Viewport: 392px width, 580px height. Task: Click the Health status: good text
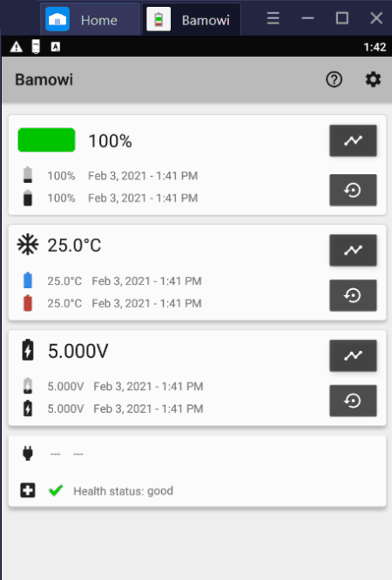124,491
